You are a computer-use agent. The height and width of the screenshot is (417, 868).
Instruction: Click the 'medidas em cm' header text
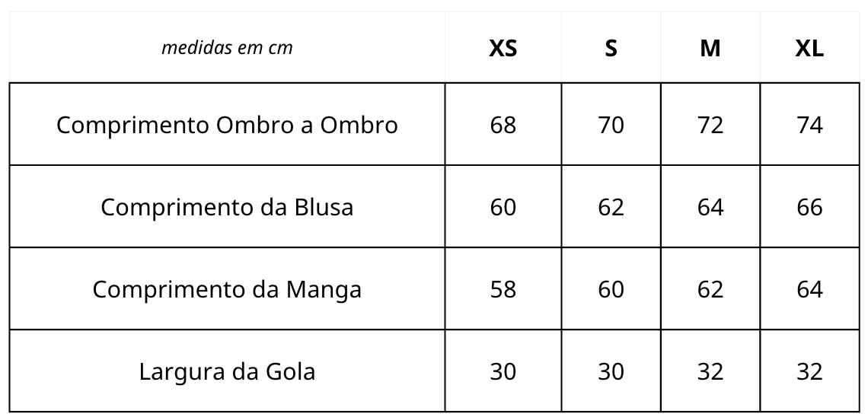tap(227, 48)
